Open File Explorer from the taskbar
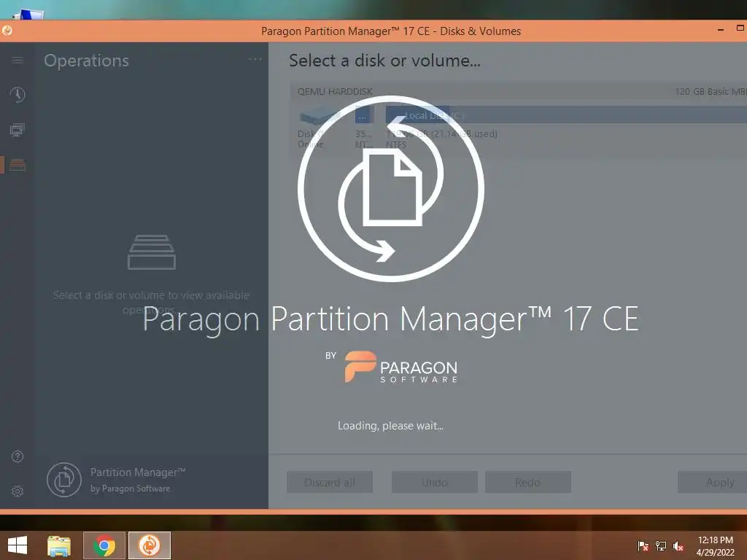This screenshot has height=560, width=747. [x=58, y=545]
